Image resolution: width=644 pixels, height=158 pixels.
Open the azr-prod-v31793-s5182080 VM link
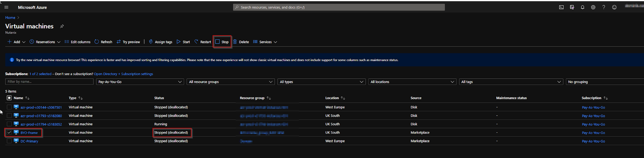41,116
